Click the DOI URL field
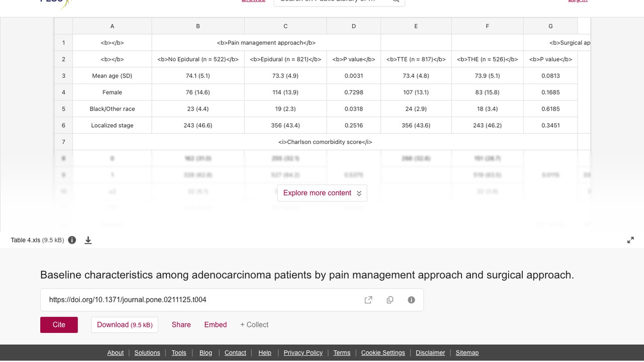The width and height of the screenshot is (644, 362). (232, 300)
